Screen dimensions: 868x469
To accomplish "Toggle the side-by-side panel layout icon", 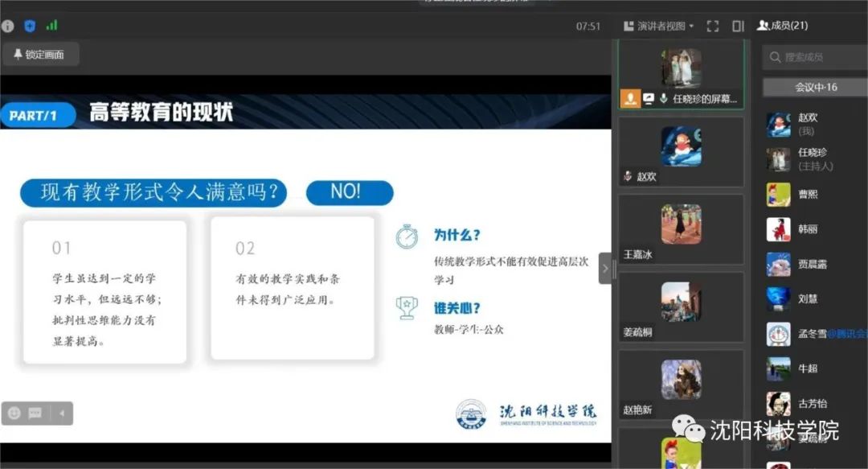I will pyautogui.click(x=738, y=26).
